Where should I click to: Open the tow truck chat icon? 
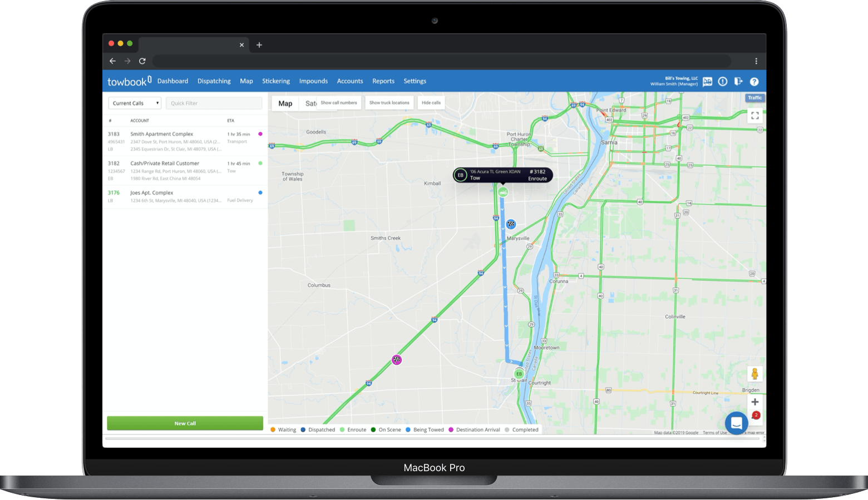point(707,82)
